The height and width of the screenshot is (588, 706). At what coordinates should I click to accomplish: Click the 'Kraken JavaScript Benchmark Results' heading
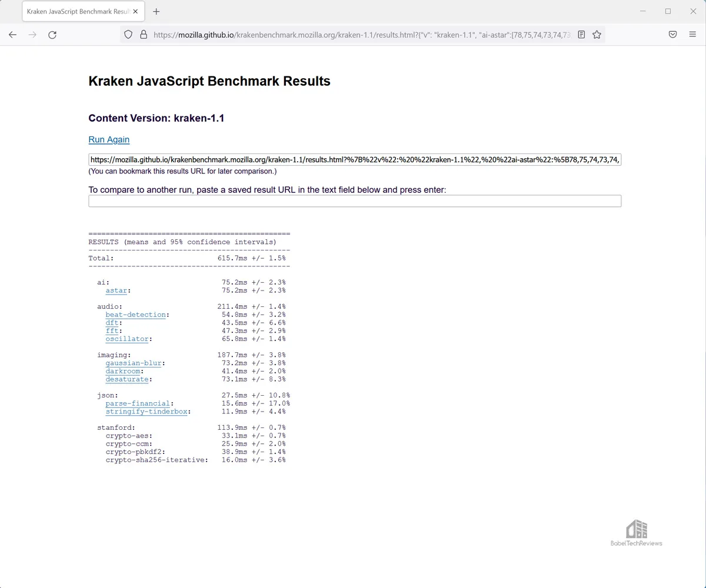(209, 81)
